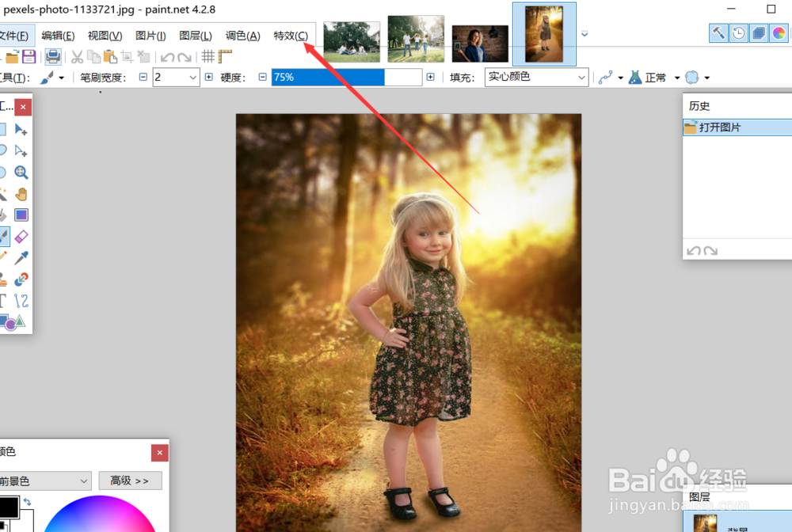Screen dimensions: 792x532
Task: Click the redo arrow in History panel
Action: 710,251
